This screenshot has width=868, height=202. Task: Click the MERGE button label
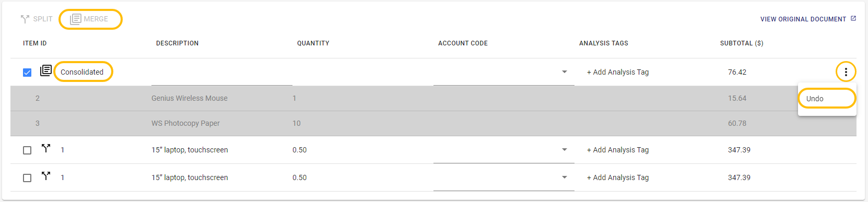[x=96, y=19]
